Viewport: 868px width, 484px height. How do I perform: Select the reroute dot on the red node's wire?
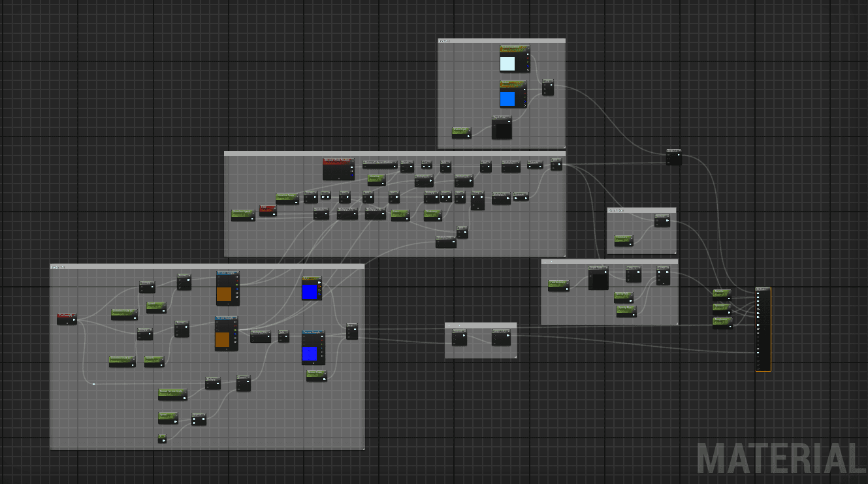(93, 384)
